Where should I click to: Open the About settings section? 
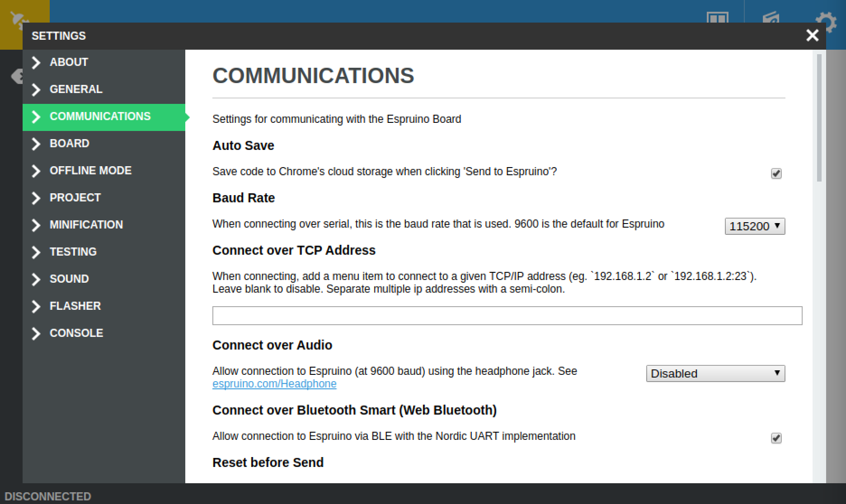coord(104,63)
